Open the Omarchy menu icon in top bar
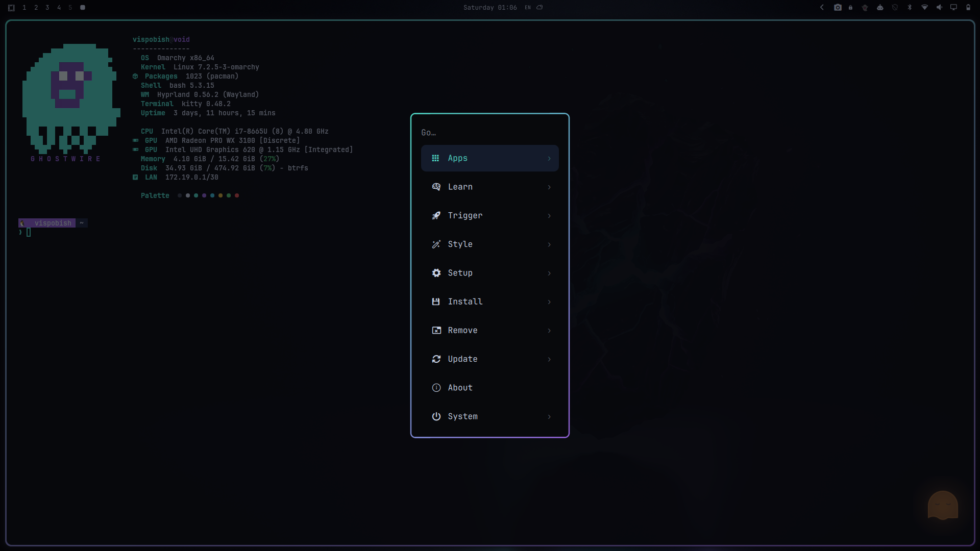980x551 pixels. [11, 8]
